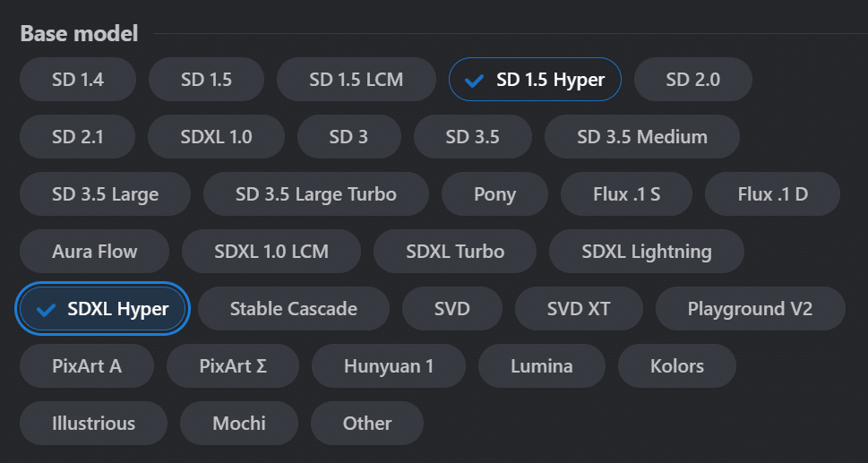
Task: Toggle the SD 1.5 LCM filter chip
Action: (357, 79)
